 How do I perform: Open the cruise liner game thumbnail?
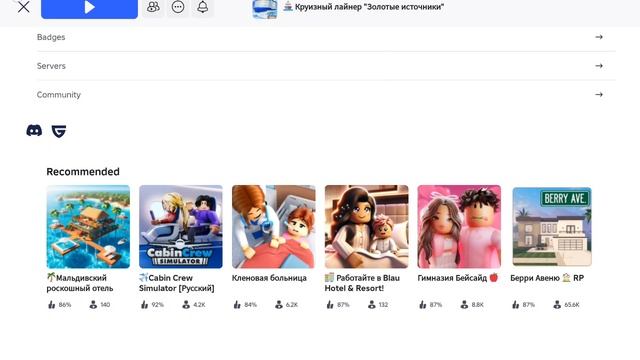(x=265, y=9)
